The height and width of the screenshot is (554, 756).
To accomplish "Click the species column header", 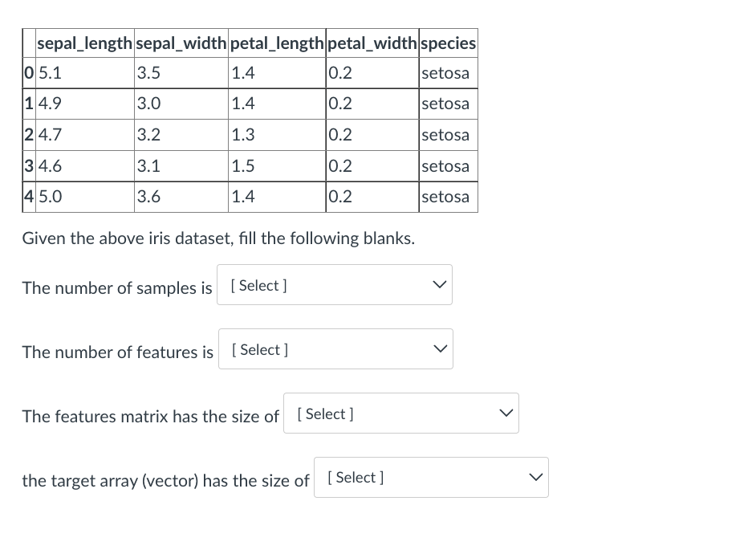I will 448,43.
